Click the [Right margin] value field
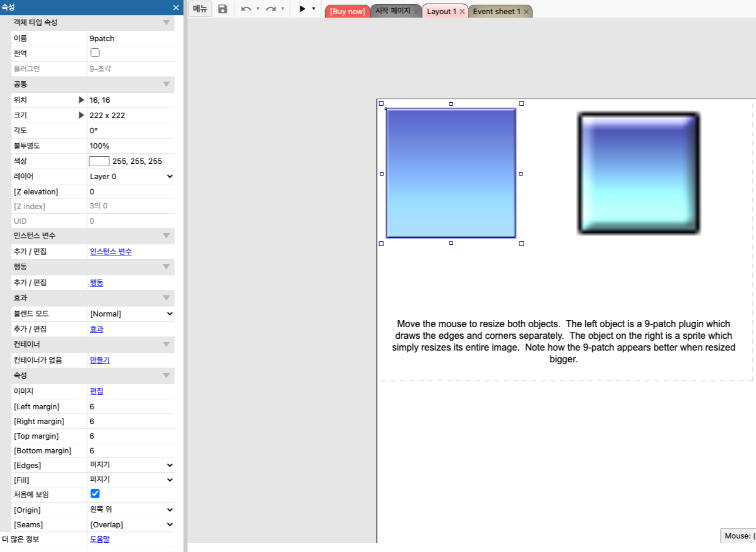Screen dimensions: 756x552 [131, 421]
